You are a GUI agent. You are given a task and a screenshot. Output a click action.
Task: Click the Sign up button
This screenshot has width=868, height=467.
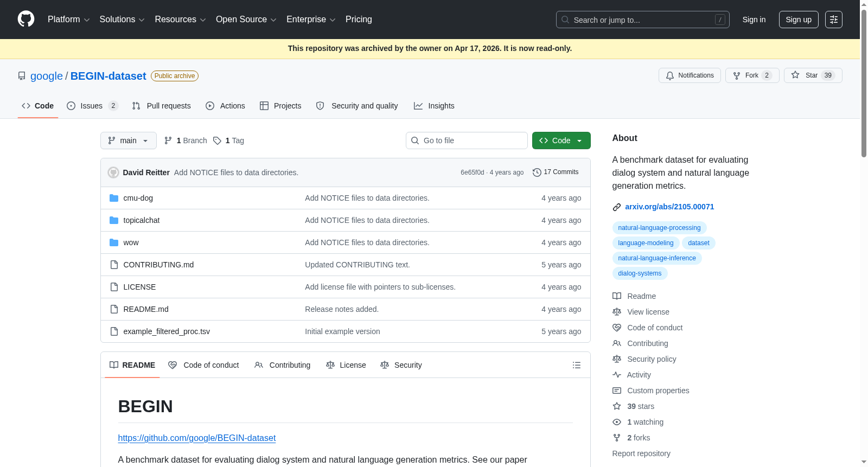[x=799, y=20]
